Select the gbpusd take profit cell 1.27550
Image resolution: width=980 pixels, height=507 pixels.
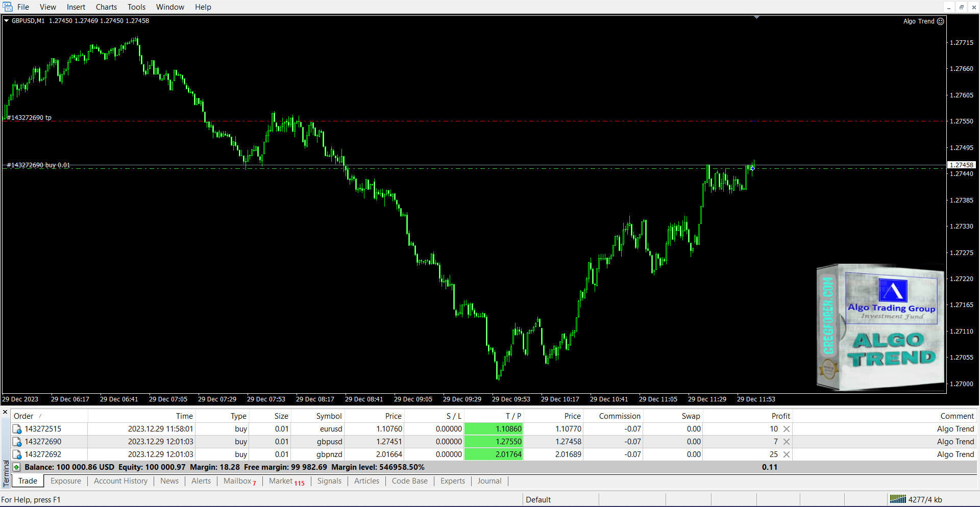[x=494, y=442]
